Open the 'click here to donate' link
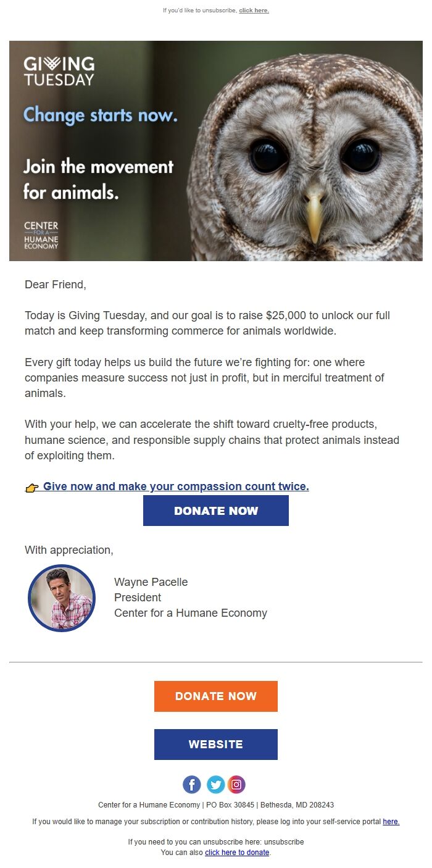Image resolution: width=432 pixels, height=868 pixels. pos(237,853)
